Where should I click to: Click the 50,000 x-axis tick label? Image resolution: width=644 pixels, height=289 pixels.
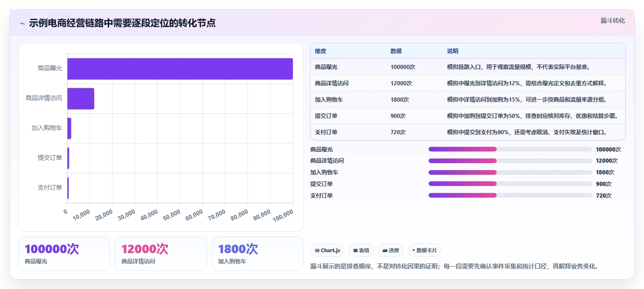(x=171, y=215)
